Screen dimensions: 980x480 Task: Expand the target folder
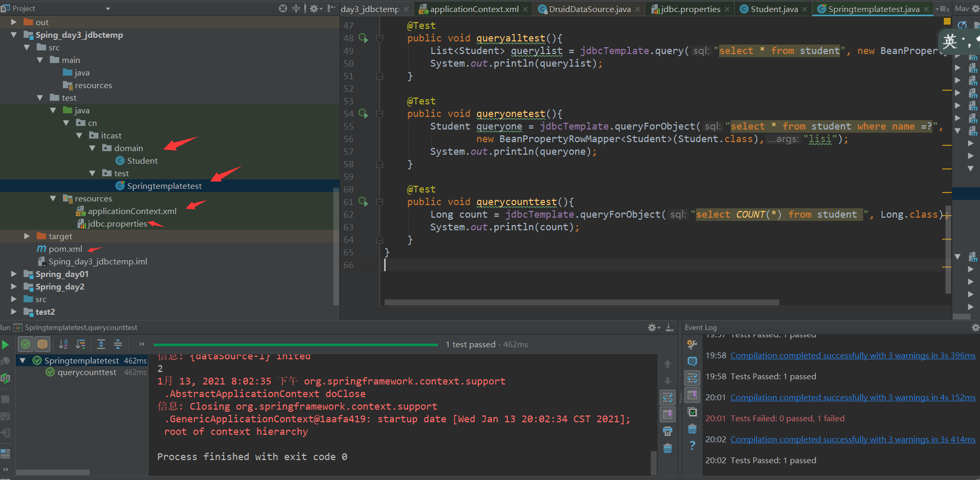click(x=27, y=236)
